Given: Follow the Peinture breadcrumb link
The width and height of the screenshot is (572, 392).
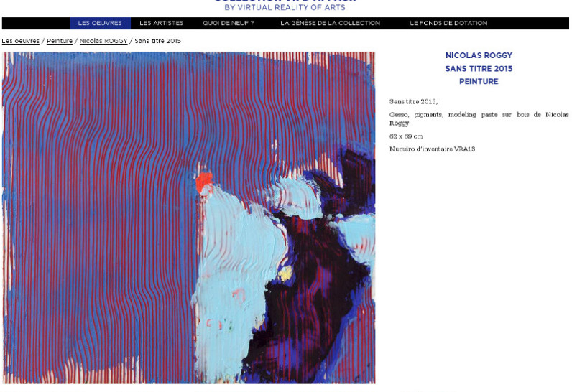Looking at the screenshot, I should [x=60, y=41].
